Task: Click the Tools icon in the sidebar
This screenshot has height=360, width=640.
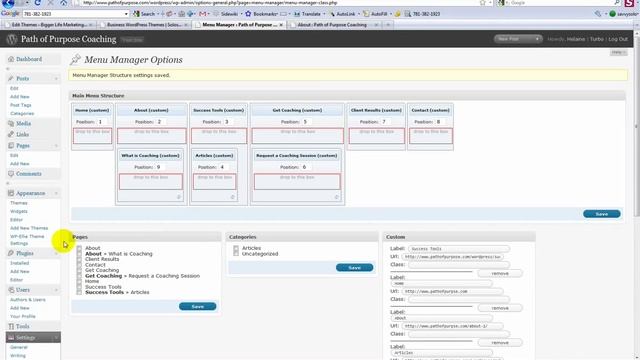Action: [x=11, y=327]
